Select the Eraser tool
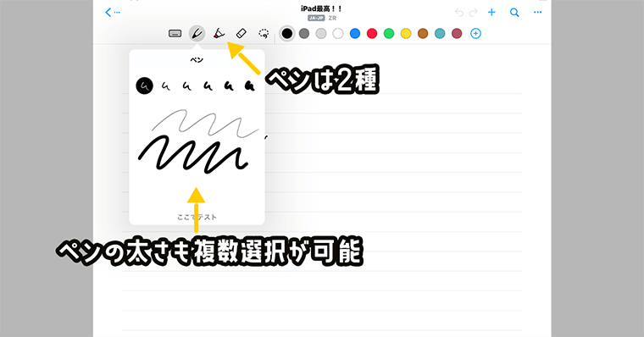Screen dimensions: 644x337 241,34
